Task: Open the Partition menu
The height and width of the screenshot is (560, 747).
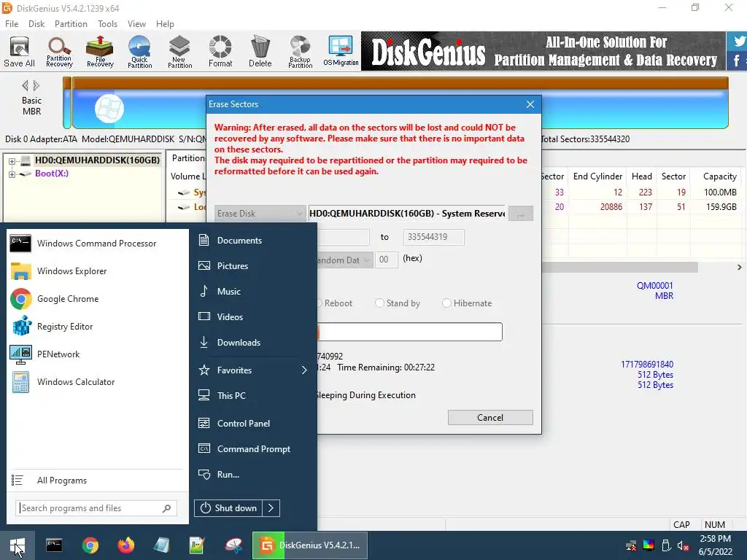Action: [71, 24]
